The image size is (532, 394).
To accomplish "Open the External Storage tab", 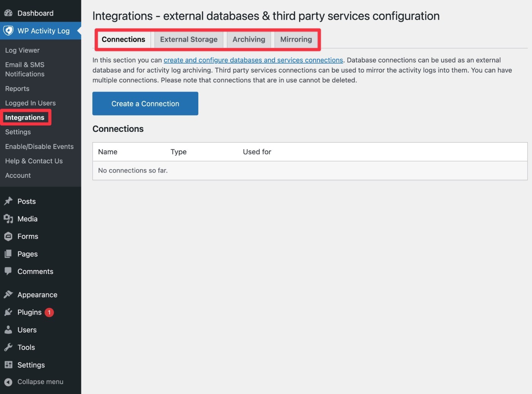I will point(189,40).
